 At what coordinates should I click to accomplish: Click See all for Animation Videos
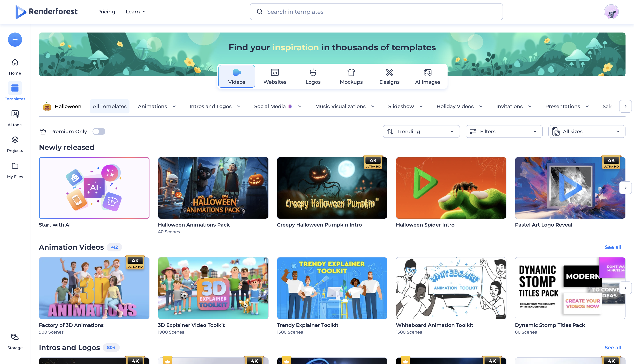(x=612, y=247)
